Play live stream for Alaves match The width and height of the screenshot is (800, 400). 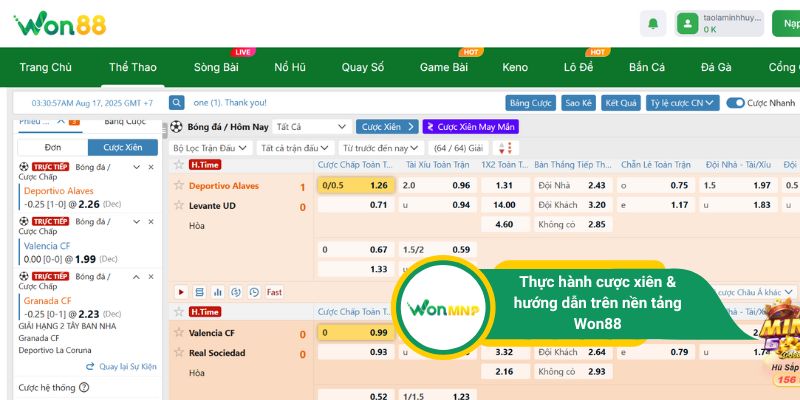[181, 292]
